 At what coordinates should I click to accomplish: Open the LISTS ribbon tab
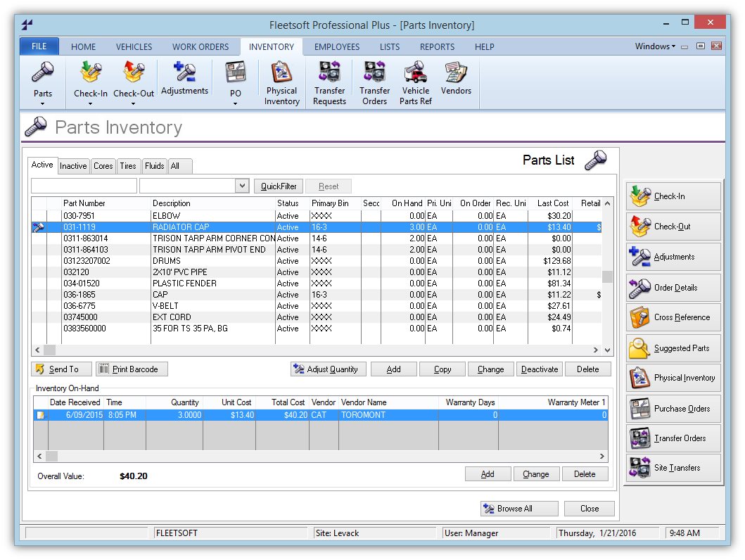click(x=390, y=46)
